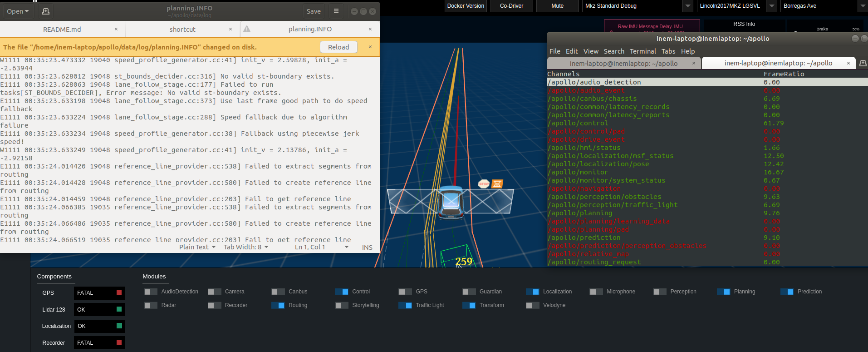Click the Mute button in Dreamview
868x352 pixels.
tap(557, 6)
